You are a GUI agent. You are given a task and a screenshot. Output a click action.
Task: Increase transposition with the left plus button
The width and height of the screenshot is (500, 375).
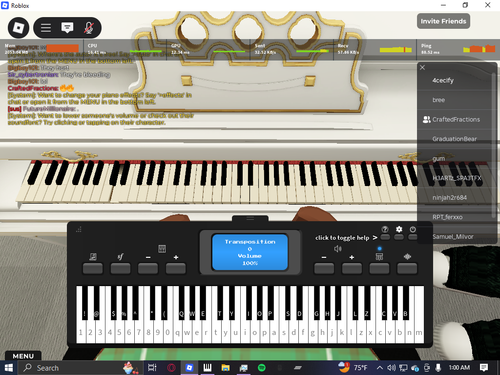point(176,268)
